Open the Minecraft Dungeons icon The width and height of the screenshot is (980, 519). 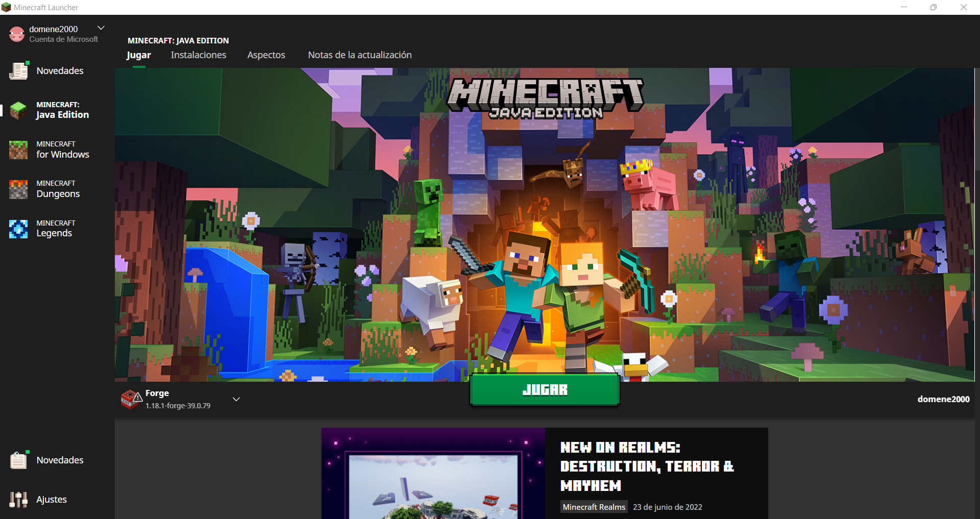[18, 189]
